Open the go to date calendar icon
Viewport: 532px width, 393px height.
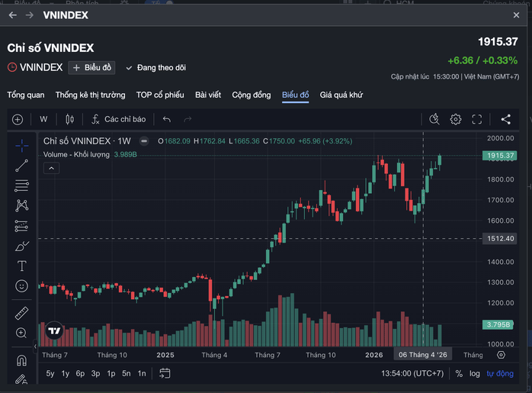pyautogui.click(x=165, y=373)
